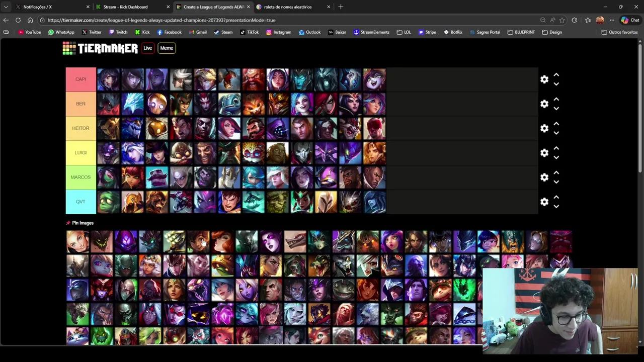Open a new browser tab

pos(341,7)
